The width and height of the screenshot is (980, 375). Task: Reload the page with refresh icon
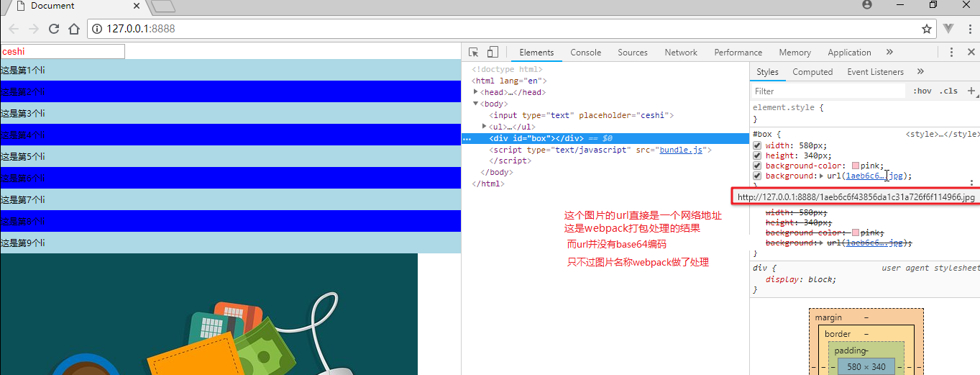tap(54, 29)
